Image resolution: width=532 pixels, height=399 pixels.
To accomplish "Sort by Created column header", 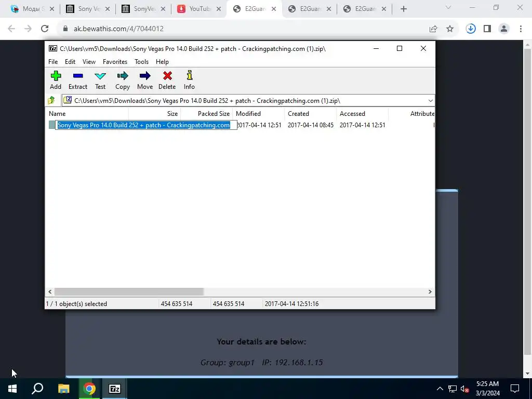I will (311, 114).
